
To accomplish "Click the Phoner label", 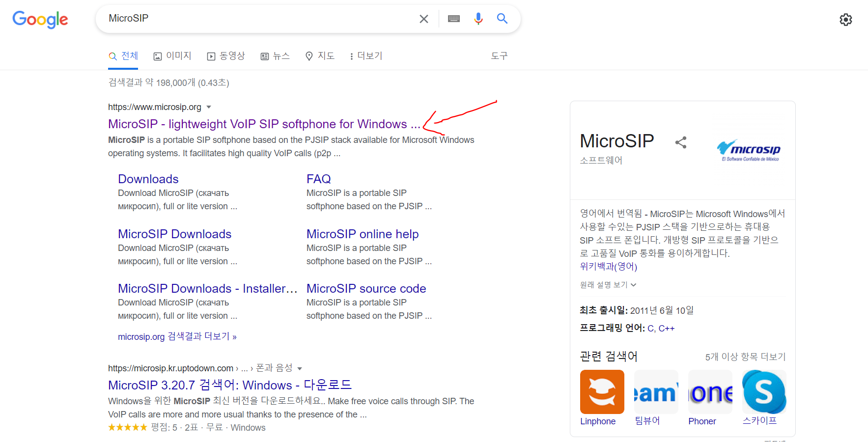I will pyautogui.click(x=702, y=421).
